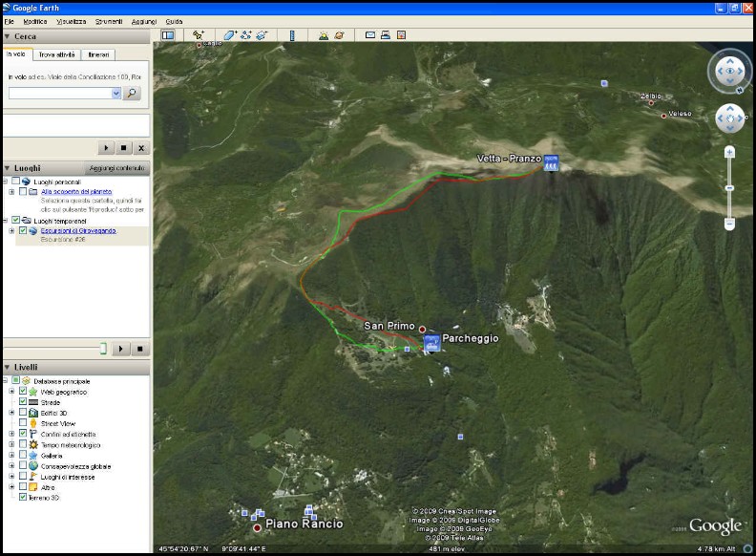The height and width of the screenshot is (556, 756).
Task: Click the Edifici 3D layer icon
Action: click(x=32, y=413)
